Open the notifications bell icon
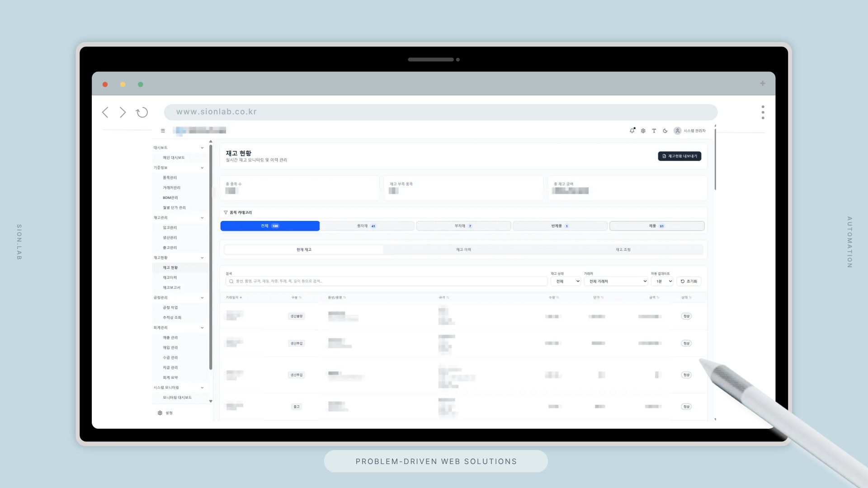868x488 pixels. [632, 131]
